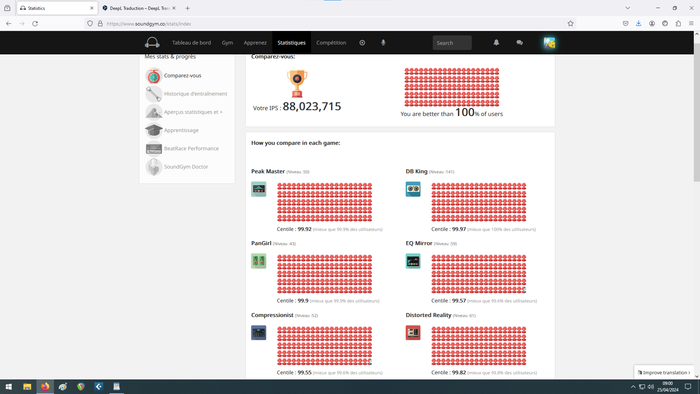
Task: Open SoundGym Doctor sidebar item
Action: click(x=186, y=167)
